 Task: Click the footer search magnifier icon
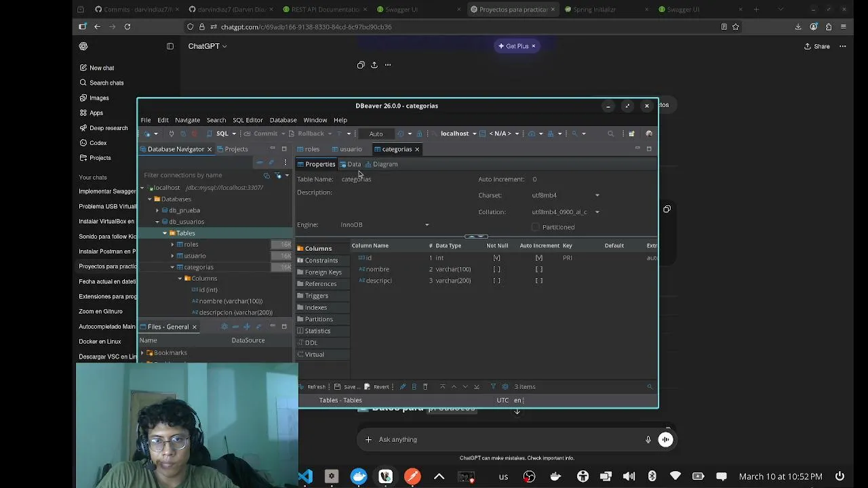coord(650,386)
